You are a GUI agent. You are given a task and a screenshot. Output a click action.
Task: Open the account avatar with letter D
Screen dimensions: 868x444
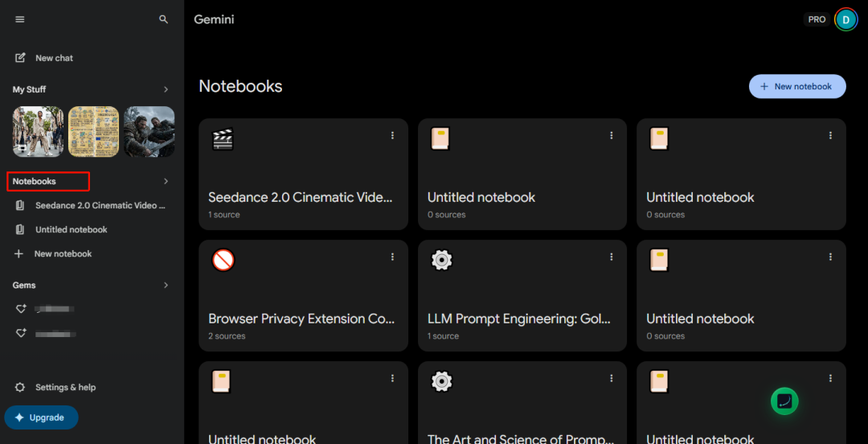(845, 20)
